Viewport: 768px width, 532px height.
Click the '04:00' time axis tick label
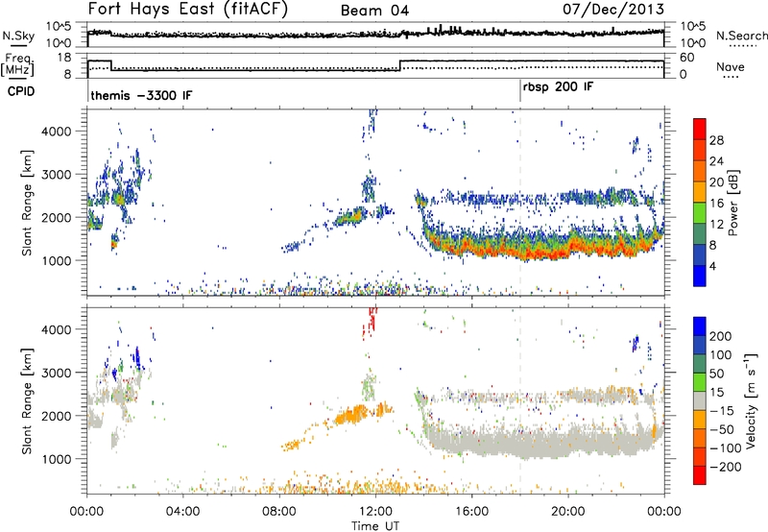(x=182, y=512)
